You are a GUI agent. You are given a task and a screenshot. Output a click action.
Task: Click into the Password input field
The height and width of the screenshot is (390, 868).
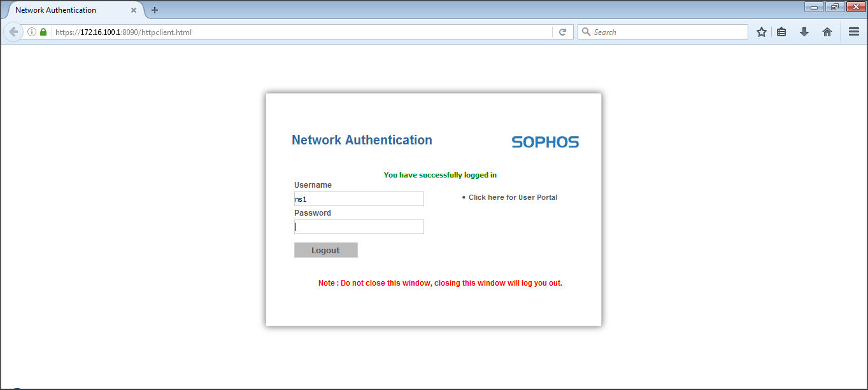tap(359, 227)
